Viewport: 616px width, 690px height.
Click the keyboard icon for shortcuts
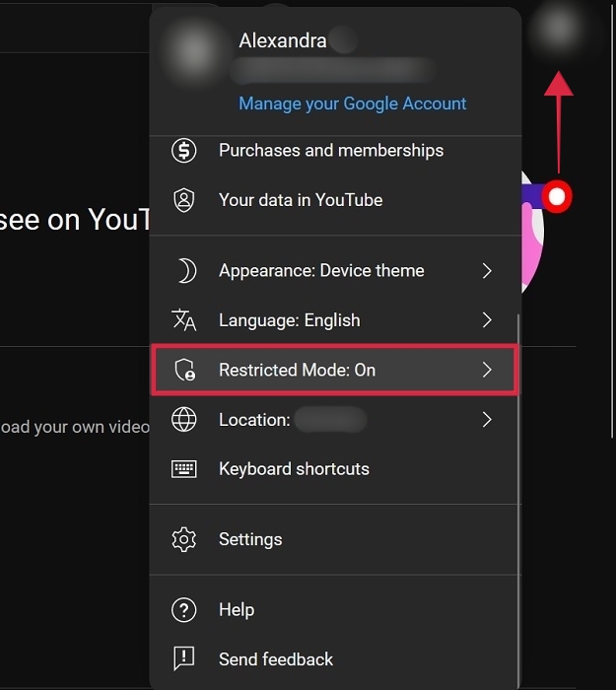(x=184, y=468)
